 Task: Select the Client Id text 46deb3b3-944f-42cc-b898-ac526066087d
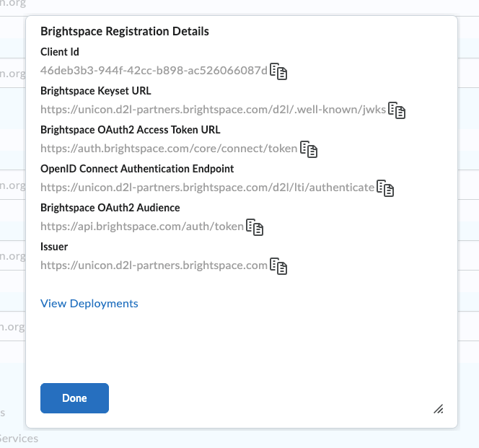154,71
